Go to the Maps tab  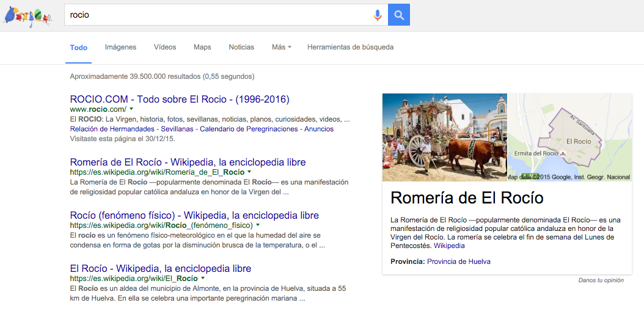[x=202, y=47]
